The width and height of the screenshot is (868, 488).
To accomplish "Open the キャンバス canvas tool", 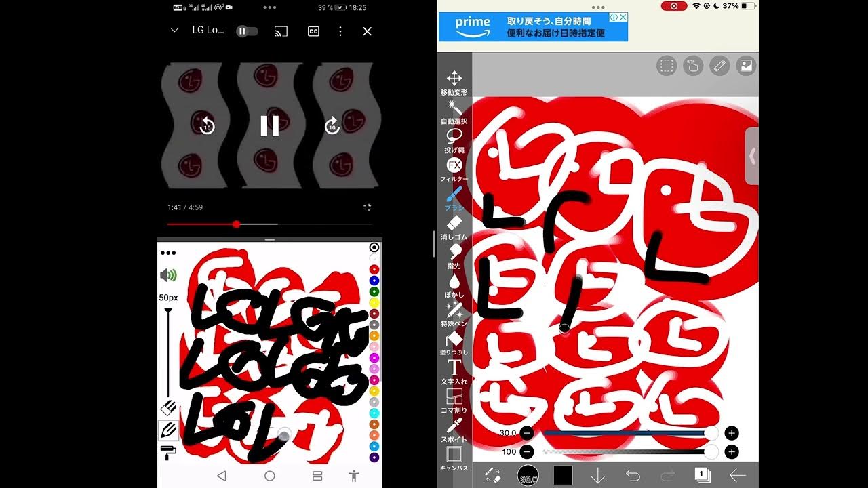I will click(454, 458).
